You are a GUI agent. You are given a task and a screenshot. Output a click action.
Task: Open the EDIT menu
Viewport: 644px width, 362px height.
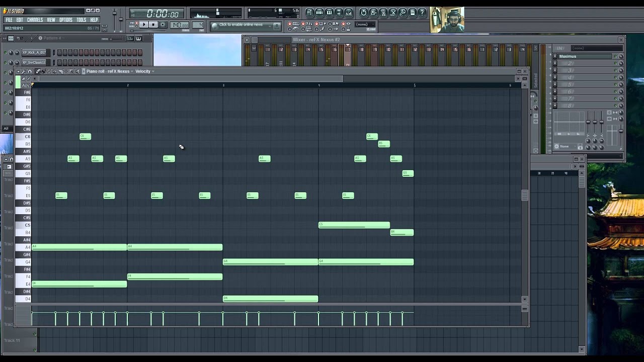tap(20, 20)
